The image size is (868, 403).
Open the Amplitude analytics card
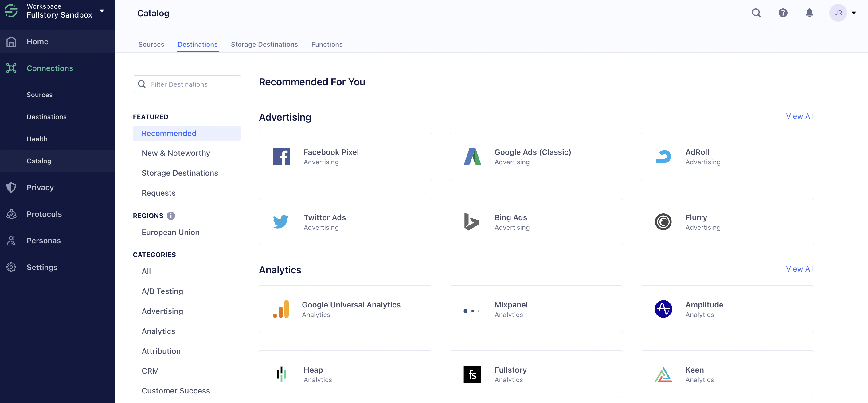coord(727,309)
